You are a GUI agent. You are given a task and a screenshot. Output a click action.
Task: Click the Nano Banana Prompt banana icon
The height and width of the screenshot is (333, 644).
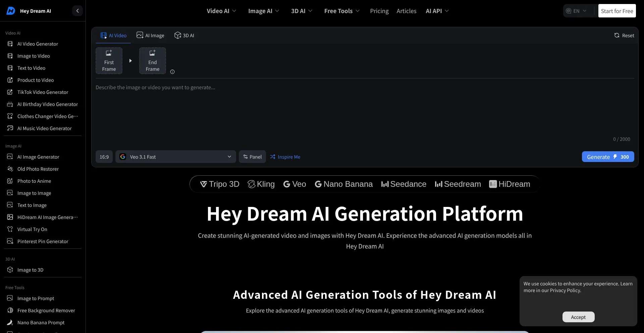(10, 323)
